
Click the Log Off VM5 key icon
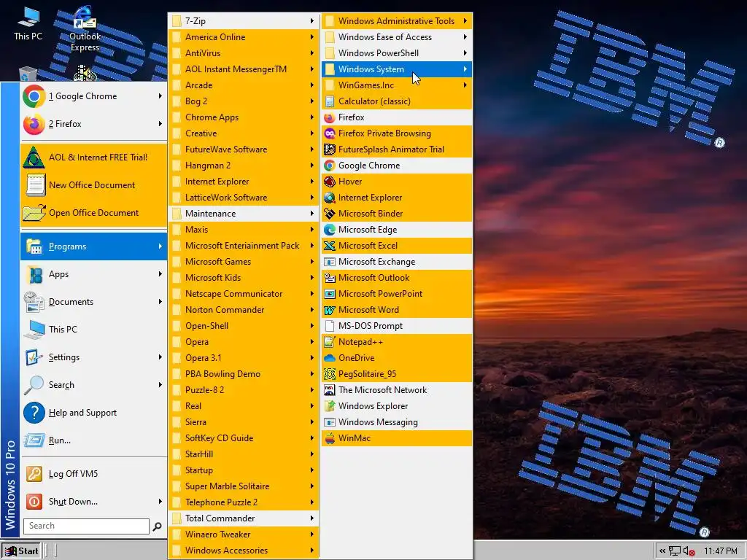pos(34,474)
